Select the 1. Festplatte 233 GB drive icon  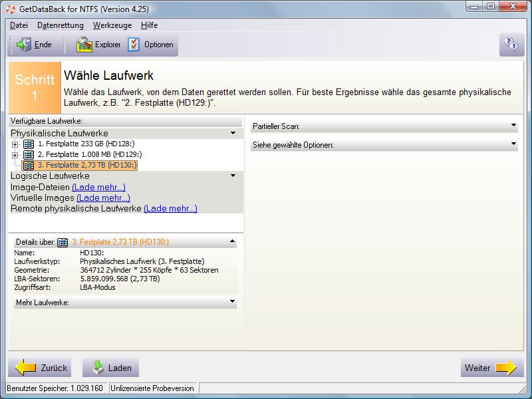(29, 144)
